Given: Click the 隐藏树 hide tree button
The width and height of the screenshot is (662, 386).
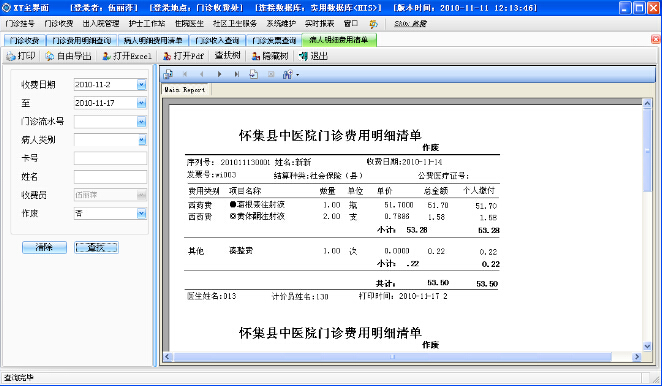Looking at the screenshot, I should [x=270, y=56].
